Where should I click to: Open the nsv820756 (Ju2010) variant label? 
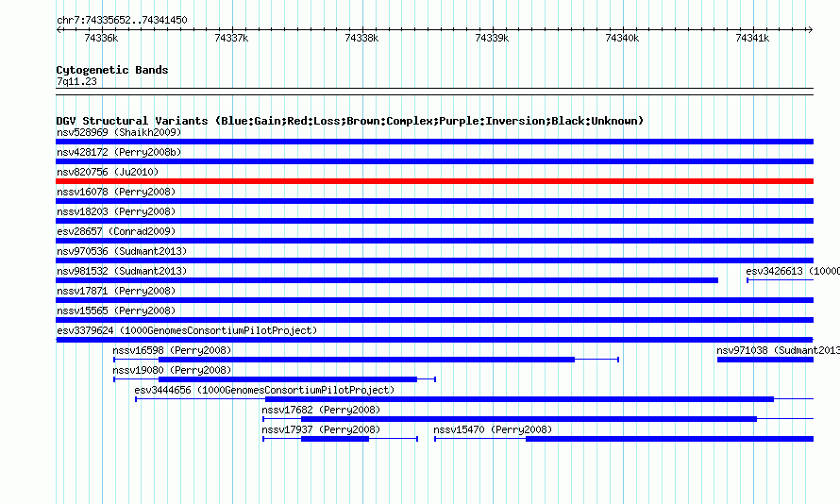108,172
